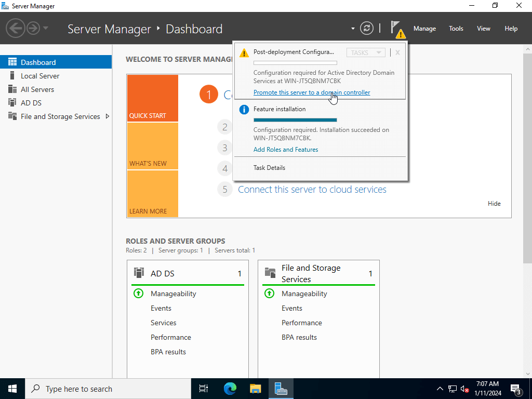Expand File and Storage Services sidebar arrow

pyautogui.click(x=108, y=116)
